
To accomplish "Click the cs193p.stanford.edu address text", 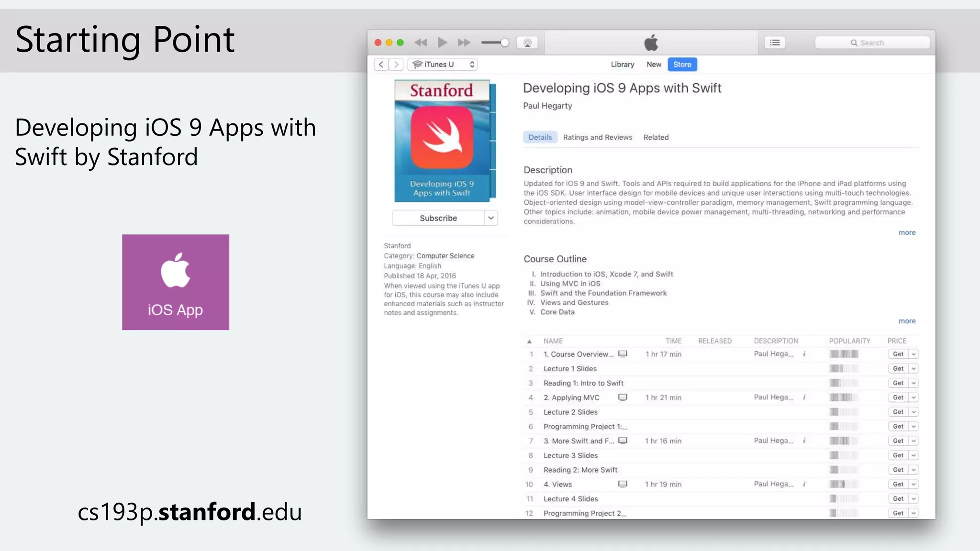I will point(190,512).
